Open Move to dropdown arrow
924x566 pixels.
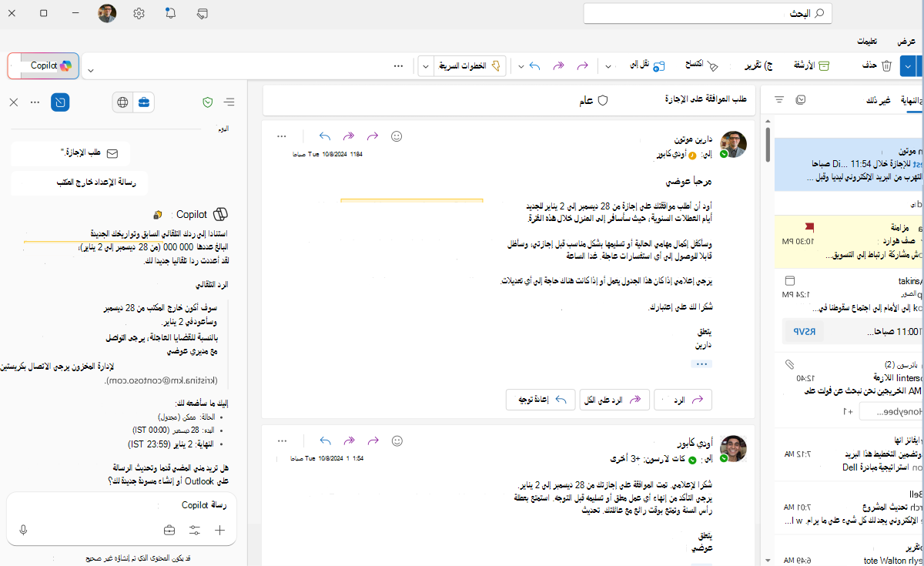pyautogui.click(x=608, y=66)
